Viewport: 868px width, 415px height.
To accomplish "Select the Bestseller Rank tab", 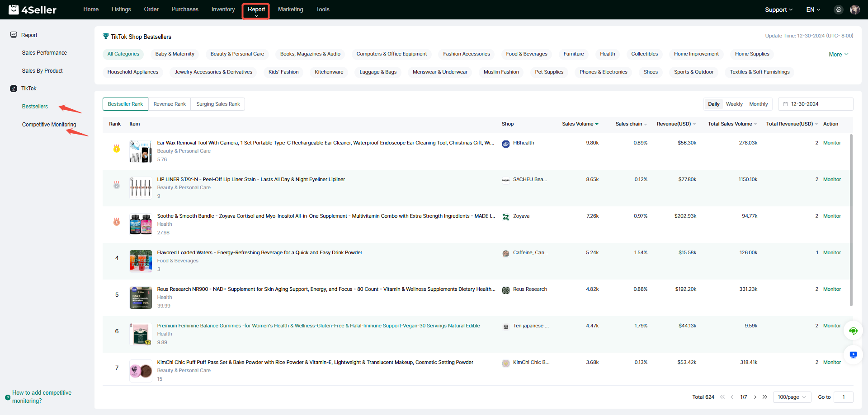I will pyautogui.click(x=125, y=104).
